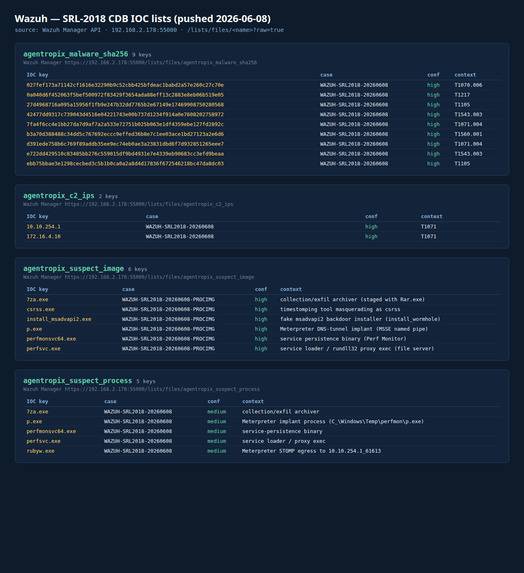This screenshot has height=573, width=524.
Task: Click 'high' in the 172.16.4.10 row
Action: point(371,237)
